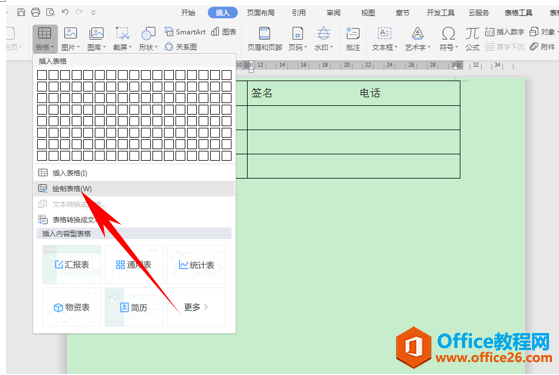Insert a 图表 (Chart)
Viewport: 559px width, 375px height.
coord(224,32)
